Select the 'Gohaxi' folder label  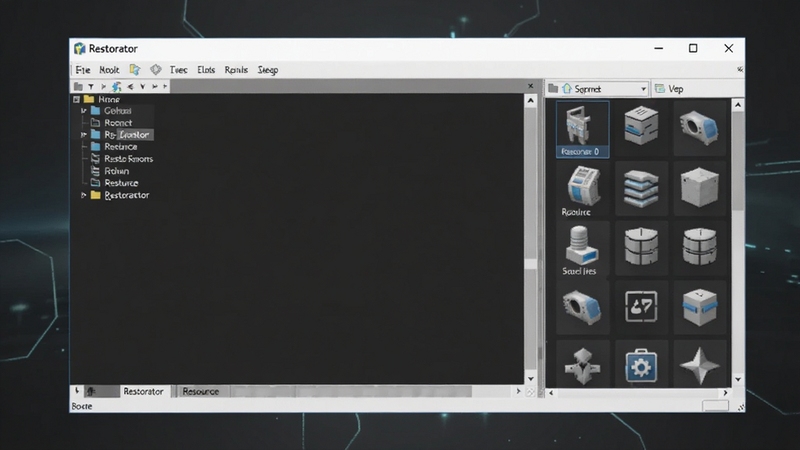coord(118,111)
